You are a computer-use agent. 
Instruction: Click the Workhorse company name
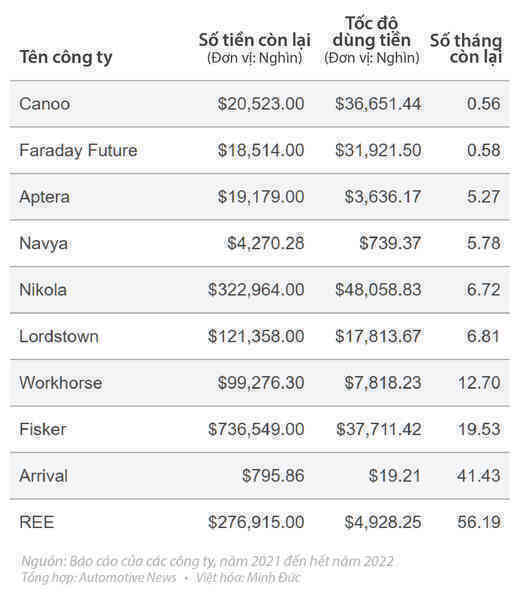[x=61, y=383]
